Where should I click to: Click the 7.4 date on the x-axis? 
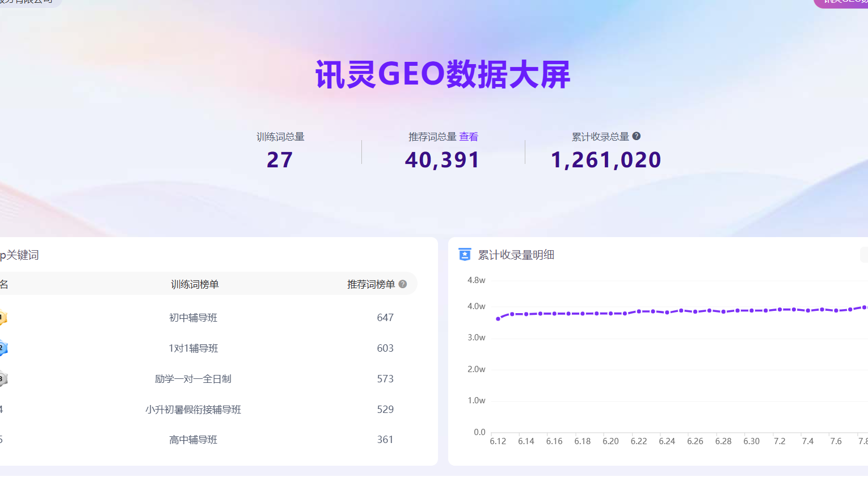click(x=808, y=441)
